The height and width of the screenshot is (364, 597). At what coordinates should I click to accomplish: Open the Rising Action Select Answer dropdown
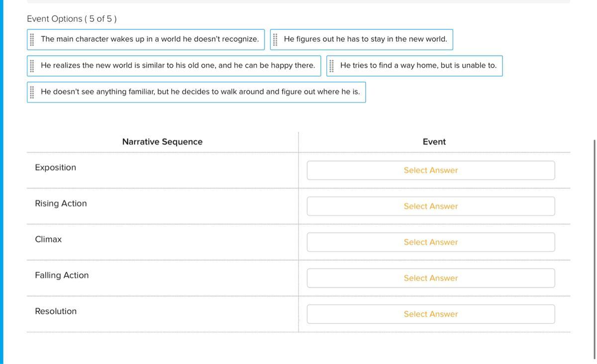(430, 206)
